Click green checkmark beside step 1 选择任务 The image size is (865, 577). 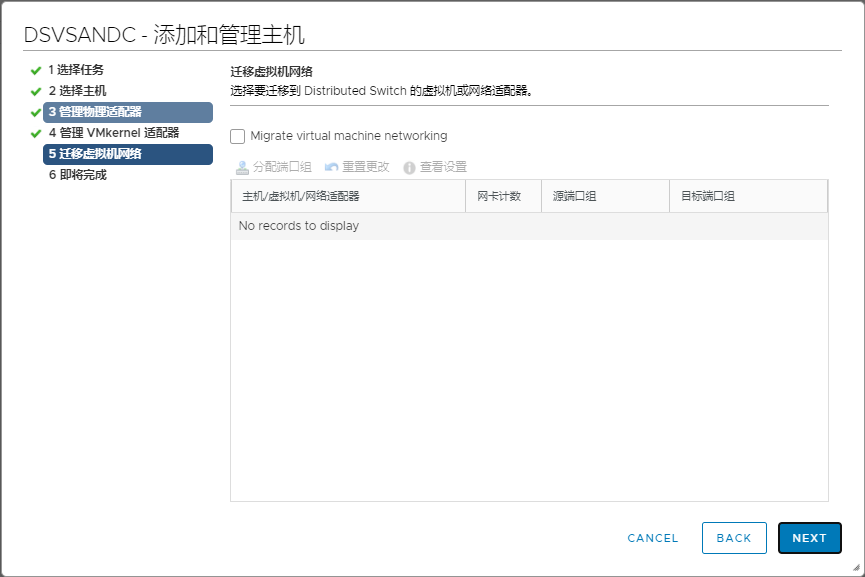pyautogui.click(x=36, y=70)
